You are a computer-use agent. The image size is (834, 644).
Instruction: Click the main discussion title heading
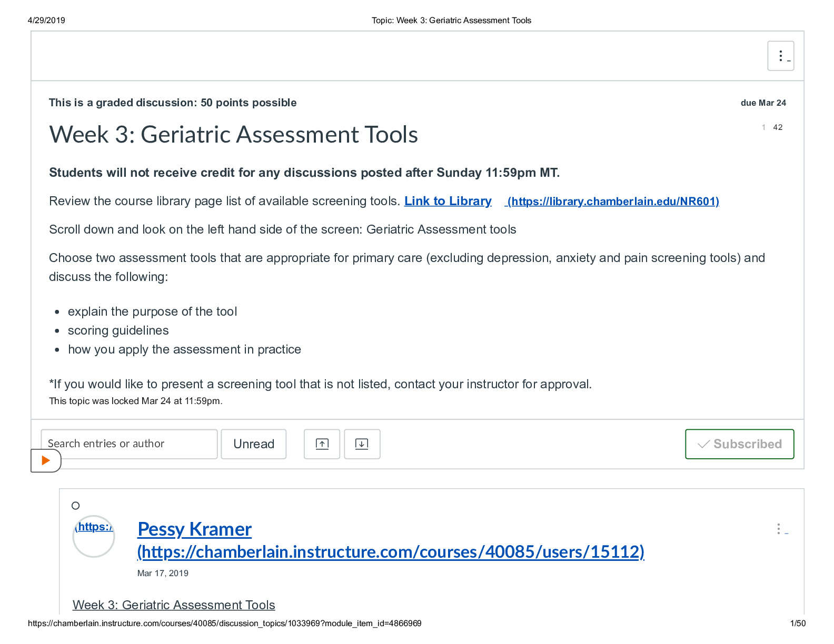click(x=233, y=135)
